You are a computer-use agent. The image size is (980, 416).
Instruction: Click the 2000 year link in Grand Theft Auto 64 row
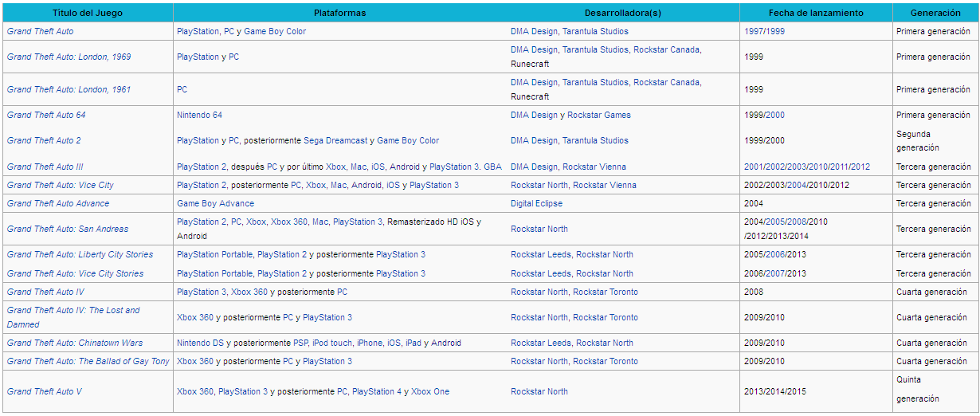(775, 115)
